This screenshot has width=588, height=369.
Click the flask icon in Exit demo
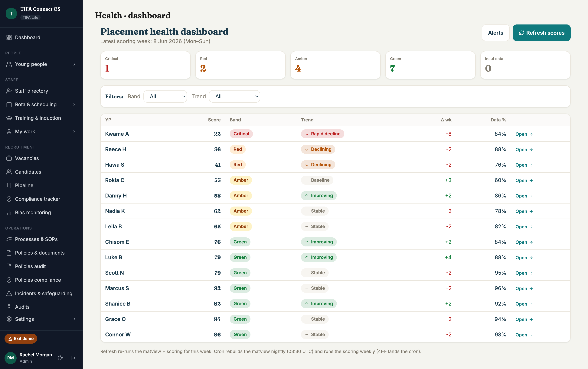[10, 339]
